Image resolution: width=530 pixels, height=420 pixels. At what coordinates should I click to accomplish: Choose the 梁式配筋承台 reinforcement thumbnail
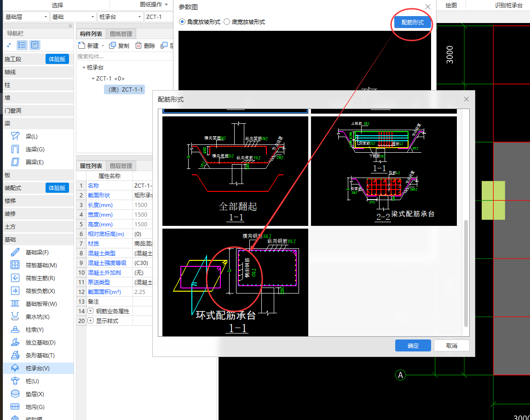384,171
